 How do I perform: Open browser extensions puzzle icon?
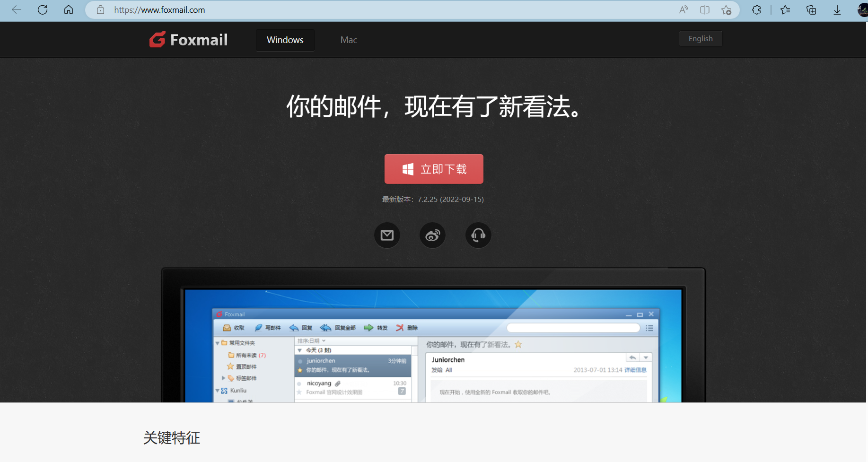(756, 10)
